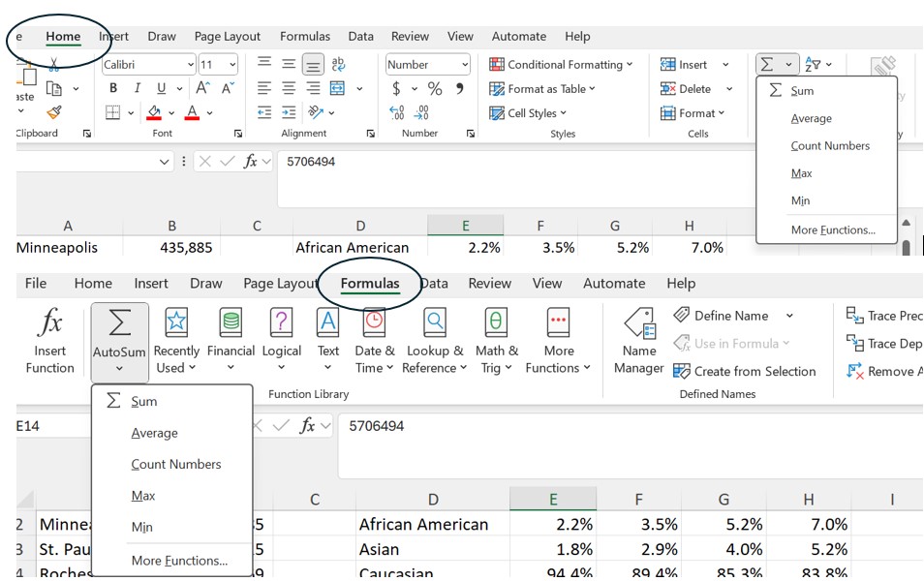Align text right in Alignment group
Image resolution: width=924 pixels, height=581 pixels.
[313, 88]
